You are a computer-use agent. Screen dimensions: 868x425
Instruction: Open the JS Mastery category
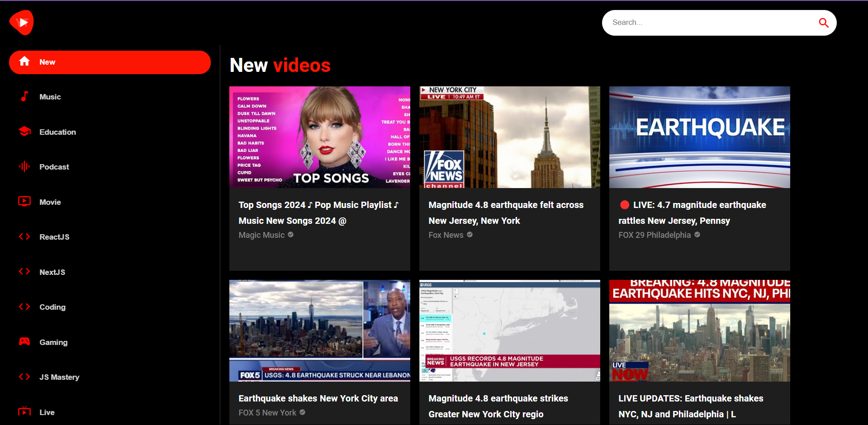(x=110, y=377)
